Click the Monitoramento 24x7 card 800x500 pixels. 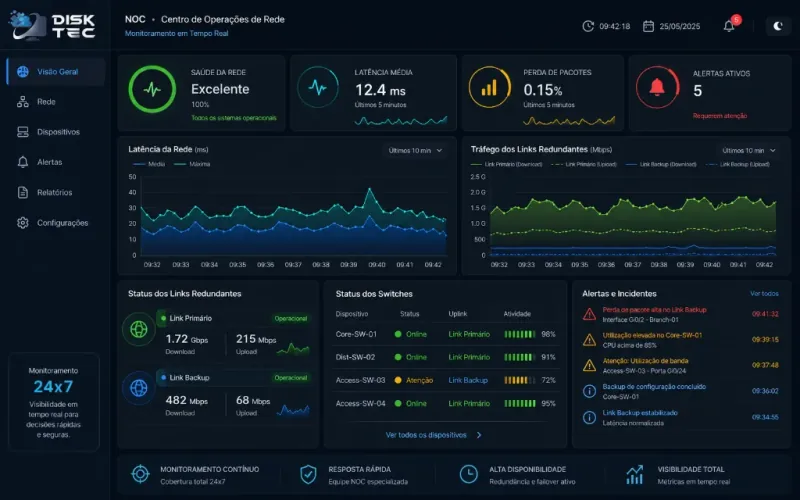(x=54, y=402)
